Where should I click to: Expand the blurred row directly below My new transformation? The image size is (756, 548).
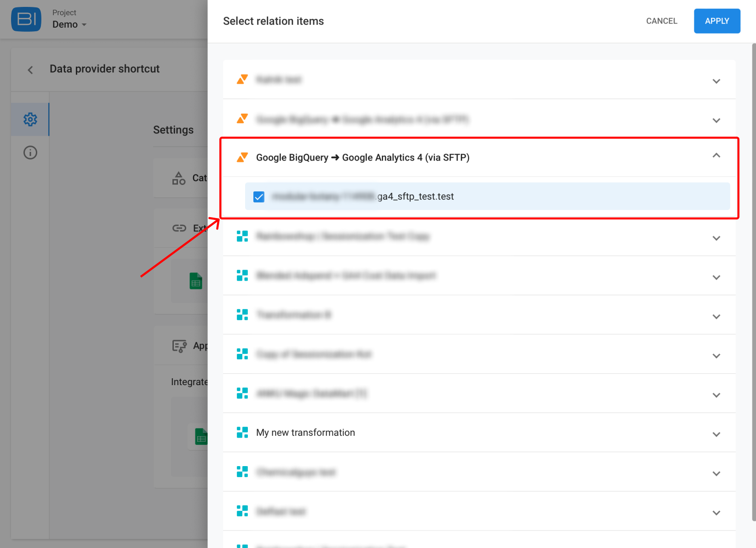point(716,473)
